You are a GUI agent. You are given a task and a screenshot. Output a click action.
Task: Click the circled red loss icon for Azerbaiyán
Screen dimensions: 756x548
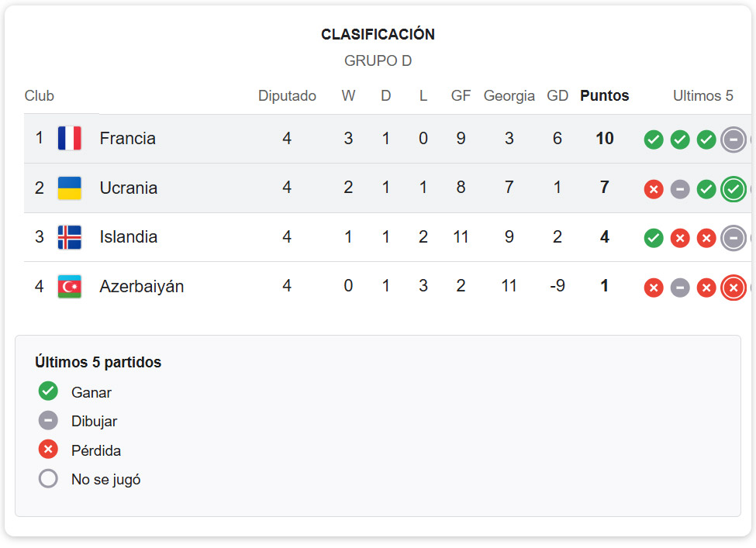(733, 287)
